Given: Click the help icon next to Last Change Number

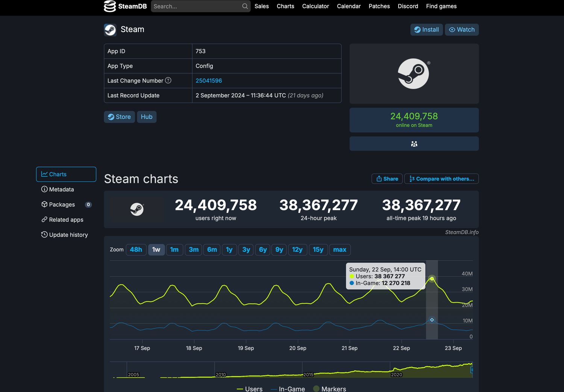Looking at the screenshot, I should pyautogui.click(x=168, y=80).
